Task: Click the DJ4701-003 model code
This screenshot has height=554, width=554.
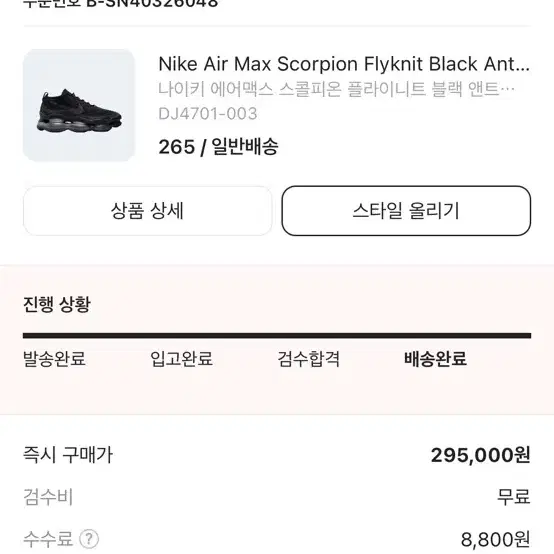Action: [208, 114]
